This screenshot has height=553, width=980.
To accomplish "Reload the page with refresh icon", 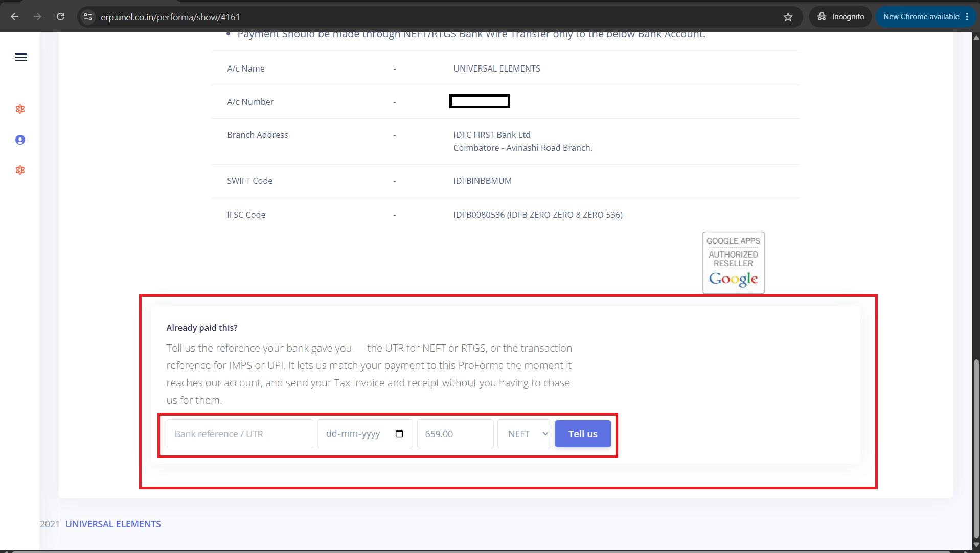I will point(61,17).
